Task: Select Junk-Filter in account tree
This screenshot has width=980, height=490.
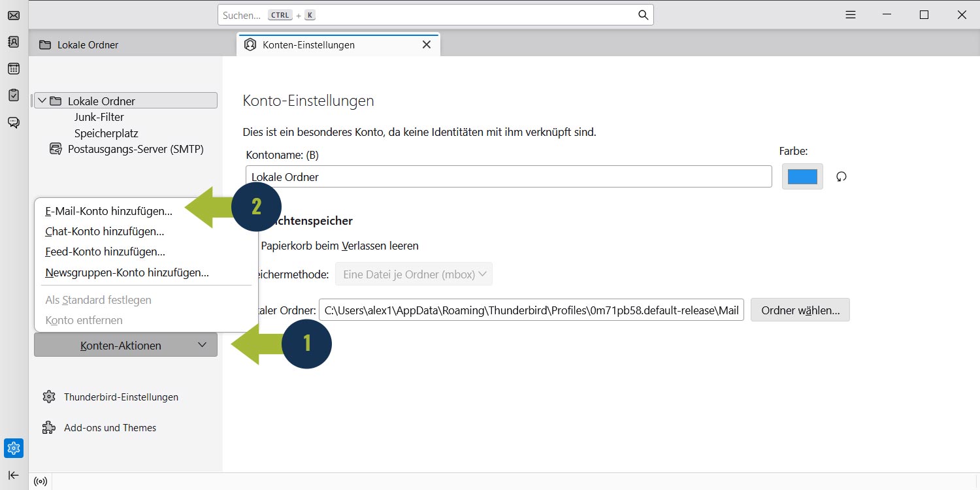Action: click(x=99, y=117)
